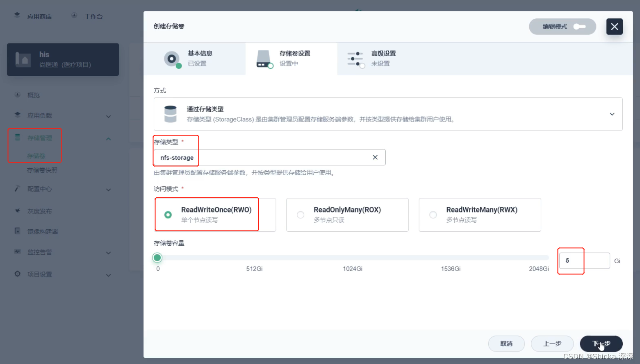Click the database icon in 通过存储类型
The image size is (640, 364).
click(170, 114)
